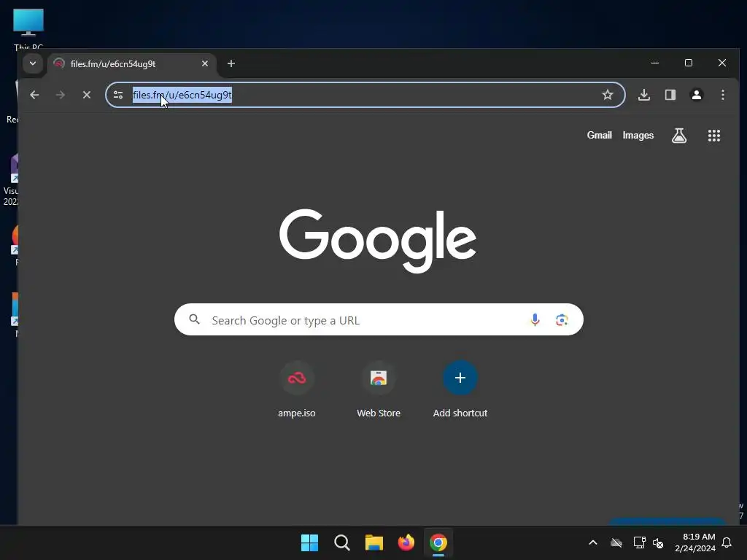The height and width of the screenshot is (560, 747).
Task: Click the Chrome taskbar icon
Action: (438, 542)
